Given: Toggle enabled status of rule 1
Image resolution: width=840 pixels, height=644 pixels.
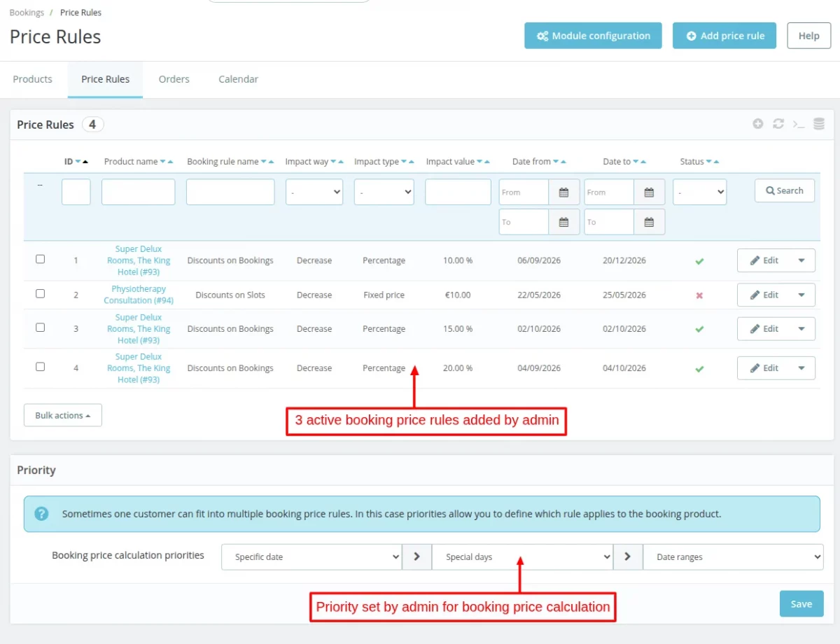Looking at the screenshot, I should [699, 261].
